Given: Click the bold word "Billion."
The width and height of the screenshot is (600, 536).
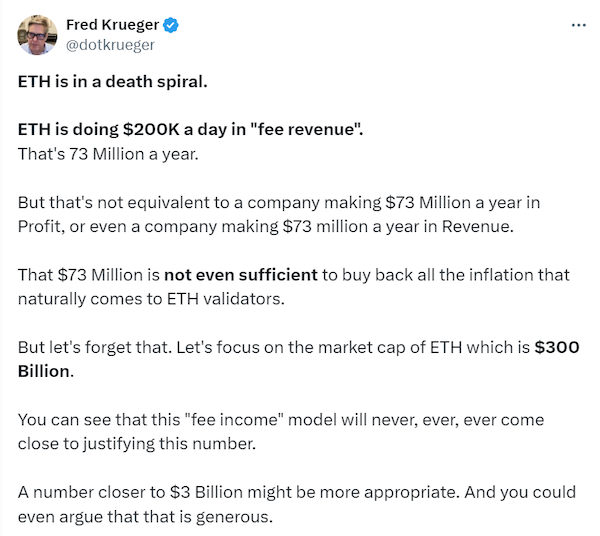Looking at the screenshot, I should click(46, 371).
